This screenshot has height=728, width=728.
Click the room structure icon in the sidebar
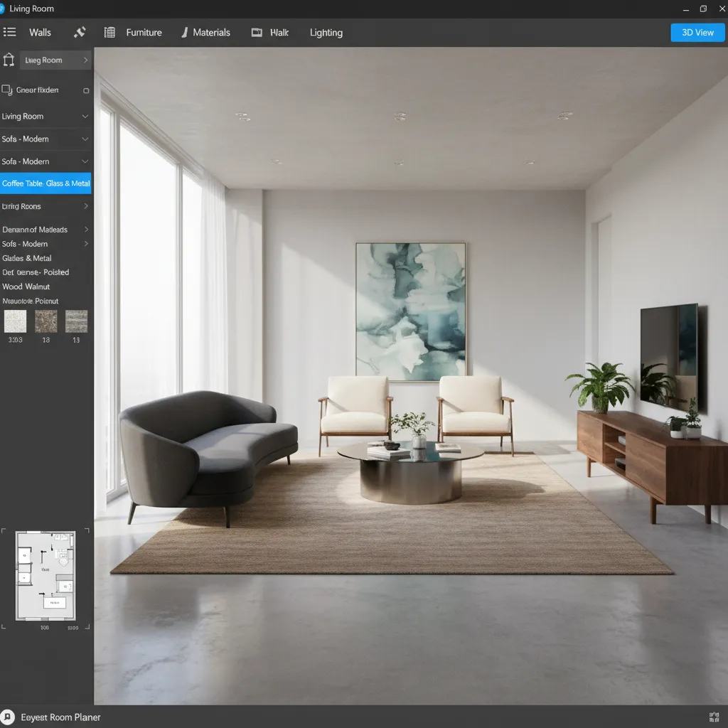[9, 60]
